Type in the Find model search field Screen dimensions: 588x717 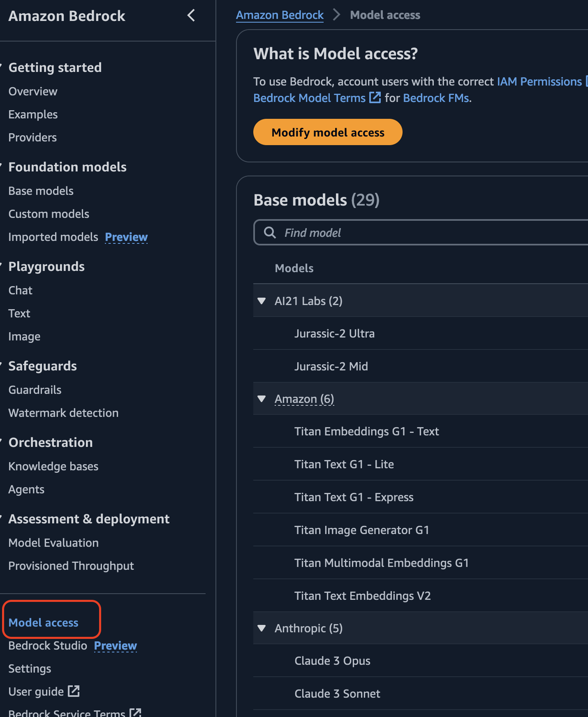pyautogui.click(x=432, y=233)
